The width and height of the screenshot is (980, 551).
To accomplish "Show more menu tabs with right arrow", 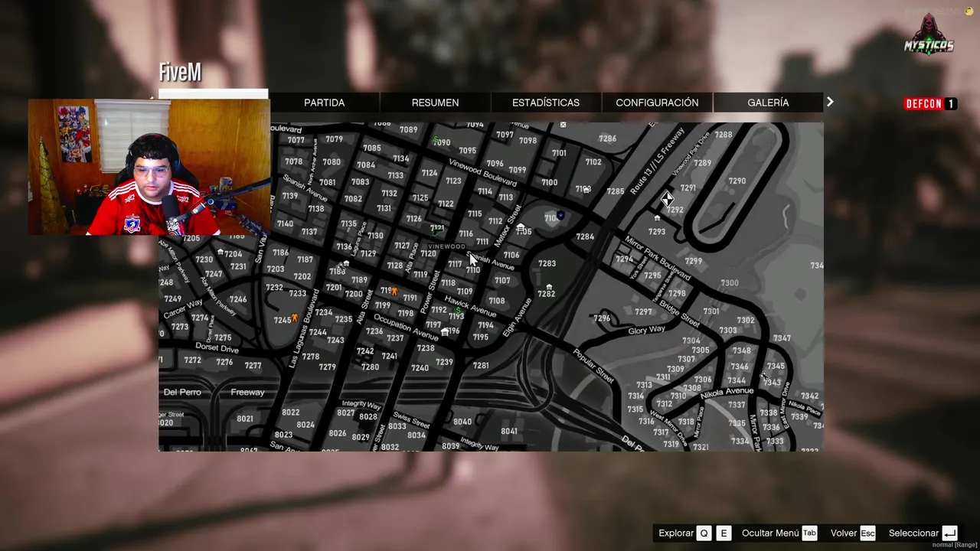I will point(830,102).
